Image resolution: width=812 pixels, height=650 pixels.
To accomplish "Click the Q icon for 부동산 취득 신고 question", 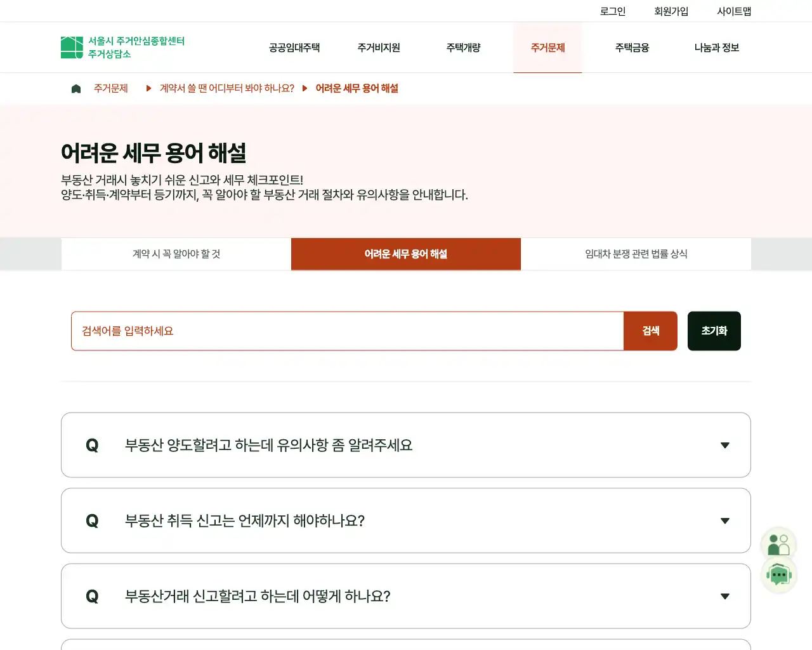I will [92, 521].
